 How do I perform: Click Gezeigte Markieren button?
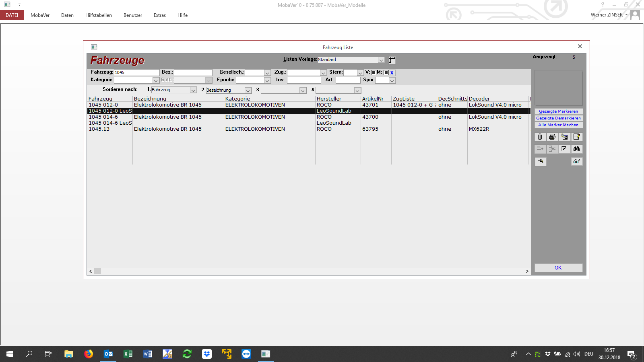click(558, 111)
